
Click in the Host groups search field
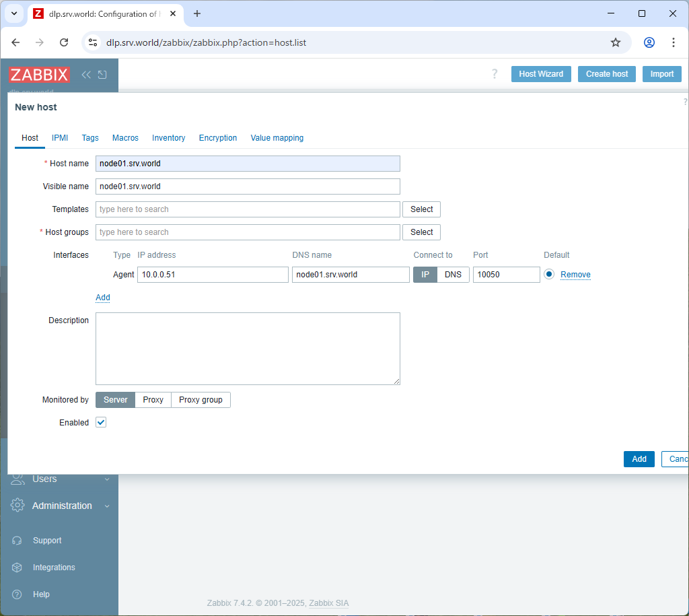(x=248, y=232)
